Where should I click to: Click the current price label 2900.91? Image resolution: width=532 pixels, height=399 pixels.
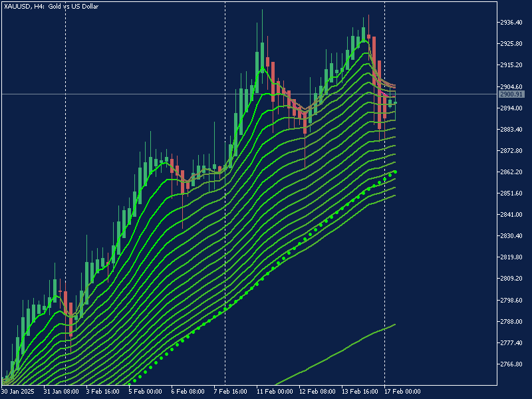point(511,94)
